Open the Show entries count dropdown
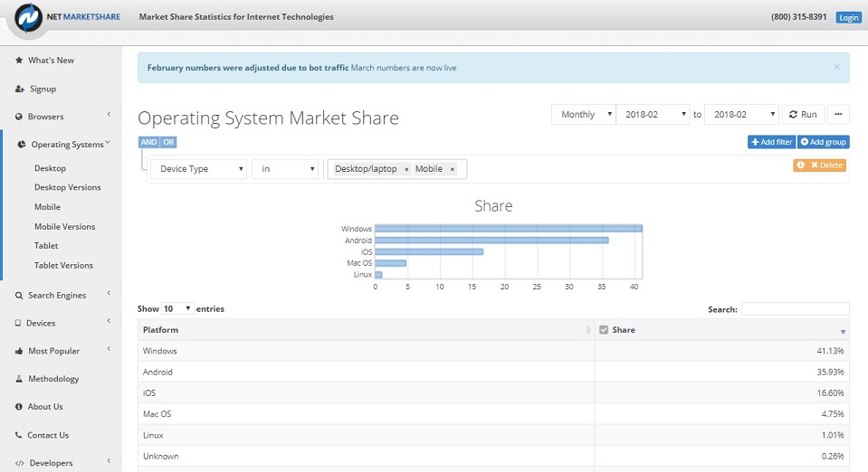 (x=177, y=308)
